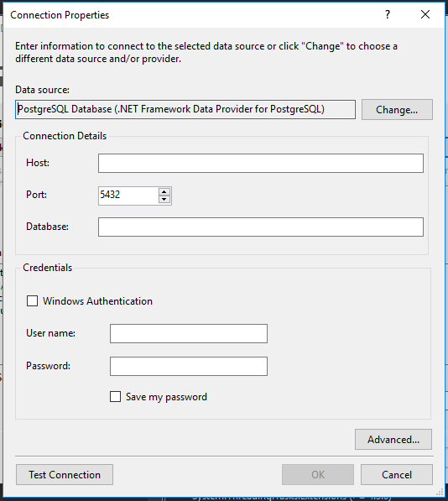Click the Windows Authentication label text

(x=97, y=301)
